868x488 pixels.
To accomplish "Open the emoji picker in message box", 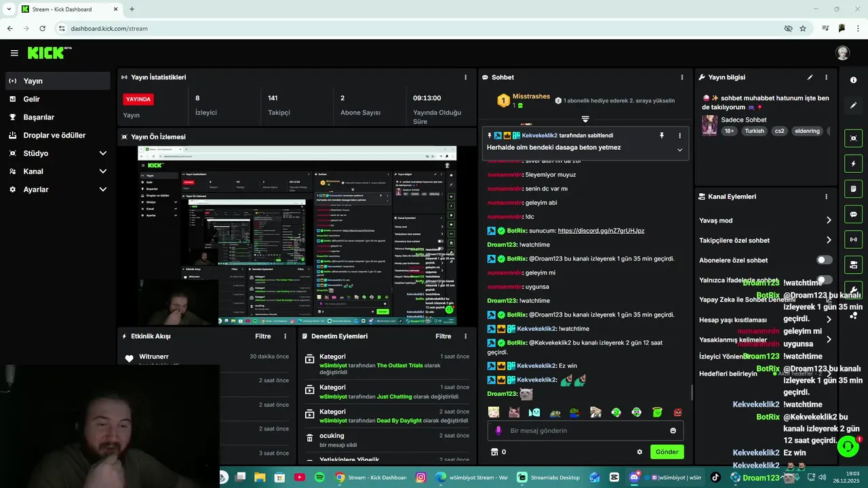I will [673, 430].
